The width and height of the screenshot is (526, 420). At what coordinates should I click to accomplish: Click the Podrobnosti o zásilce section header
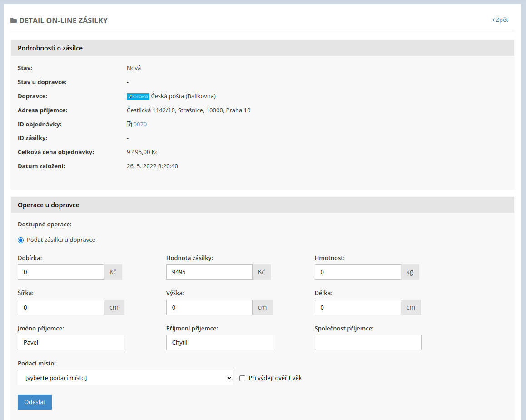click(x=50, y=48)
